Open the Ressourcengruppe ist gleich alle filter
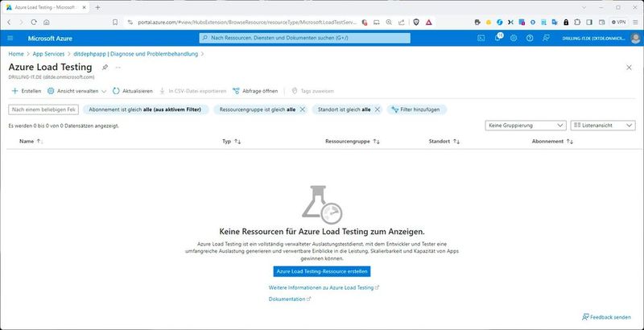This screenshot has height=330, width=644. click(x=257, y=109)
